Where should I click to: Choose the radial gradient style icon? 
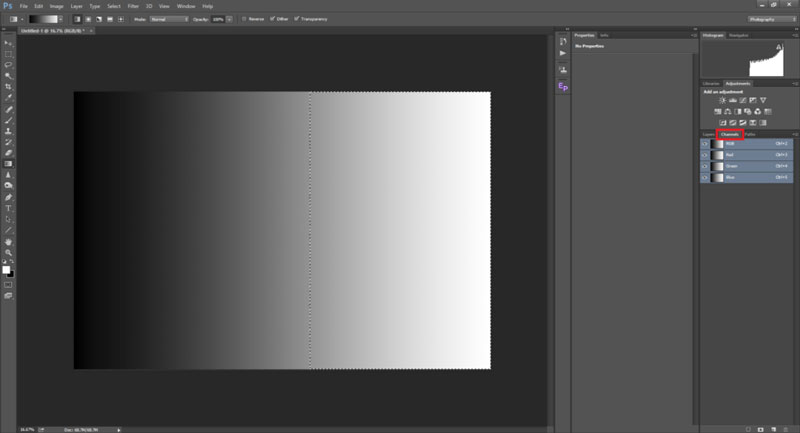click(90, 18)
